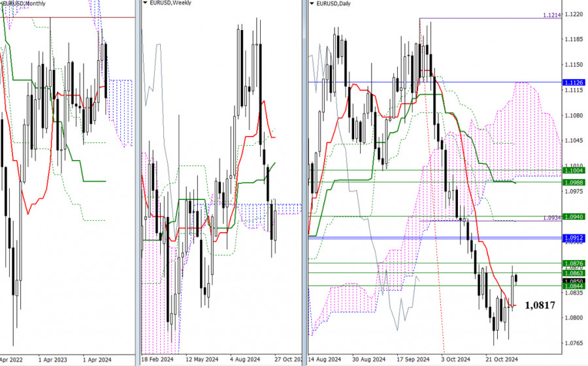Click the 1.1150 price scale value
This screenshot has height=366, width=588.
[x=574, y=65]
